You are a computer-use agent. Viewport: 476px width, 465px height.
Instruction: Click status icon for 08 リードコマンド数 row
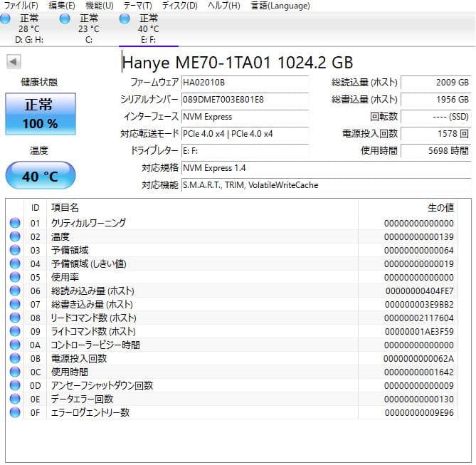pyautogui.click(x=15, y=318)
